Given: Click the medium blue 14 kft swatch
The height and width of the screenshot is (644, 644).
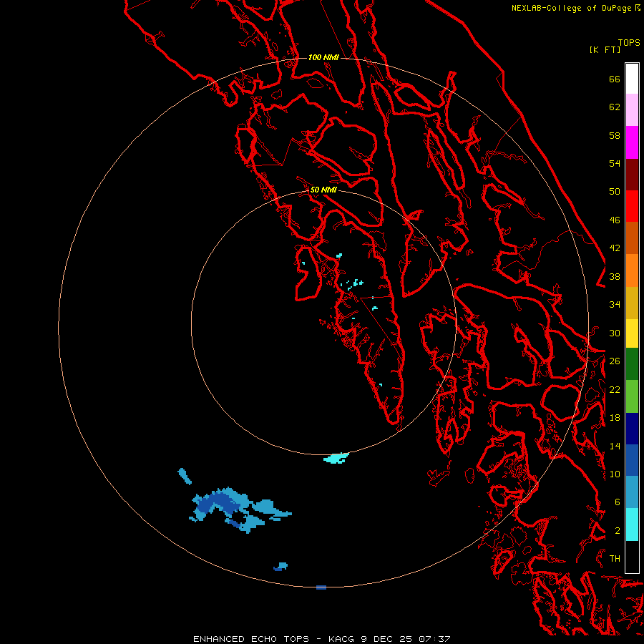Looking at the screenshot, I should tap(632, 460).
